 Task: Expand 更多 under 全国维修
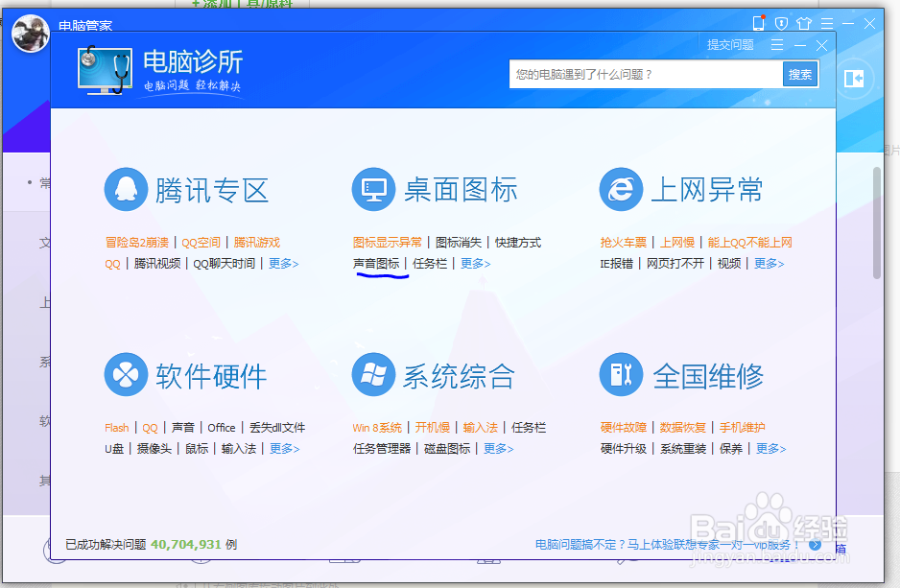pos(770,449)
